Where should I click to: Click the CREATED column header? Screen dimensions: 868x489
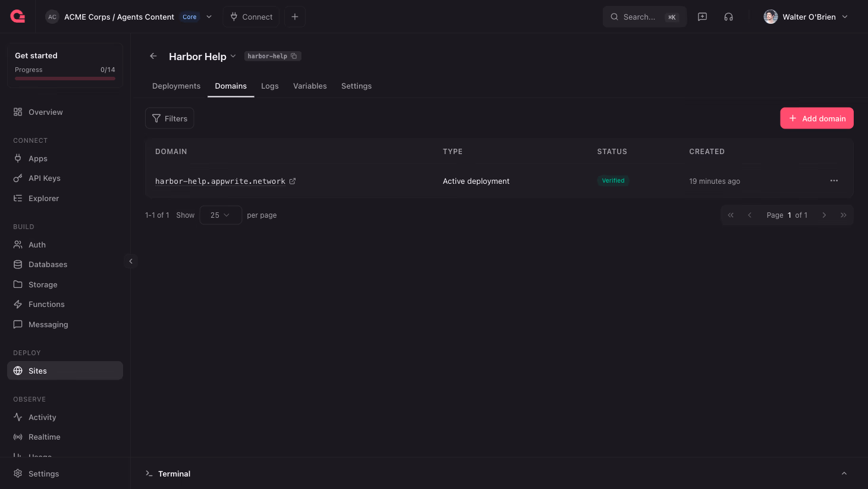(707, 152)
